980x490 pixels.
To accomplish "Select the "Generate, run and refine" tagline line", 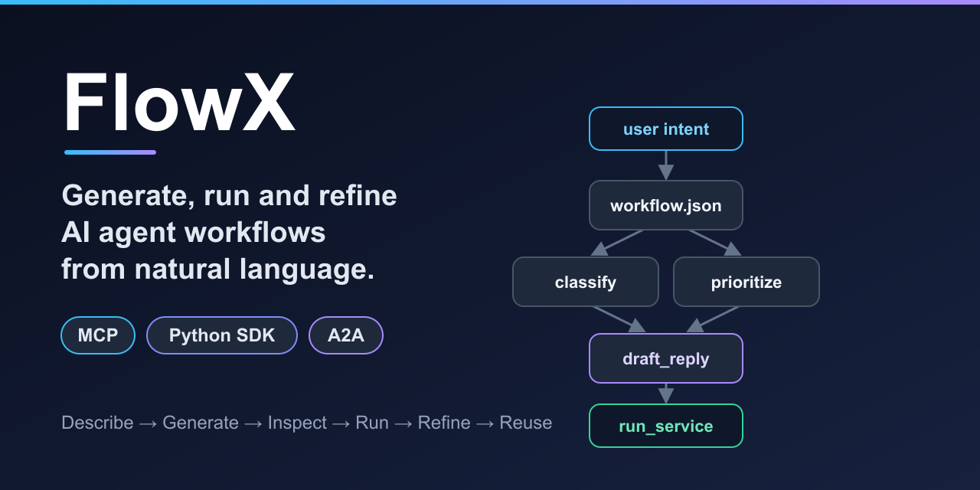I will [229, 196].
